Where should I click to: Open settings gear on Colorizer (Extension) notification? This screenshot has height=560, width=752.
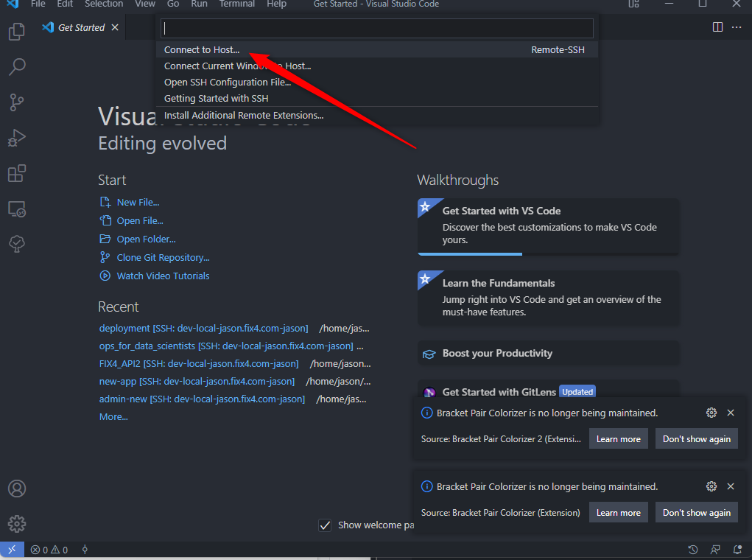click(x=711, y=486)
